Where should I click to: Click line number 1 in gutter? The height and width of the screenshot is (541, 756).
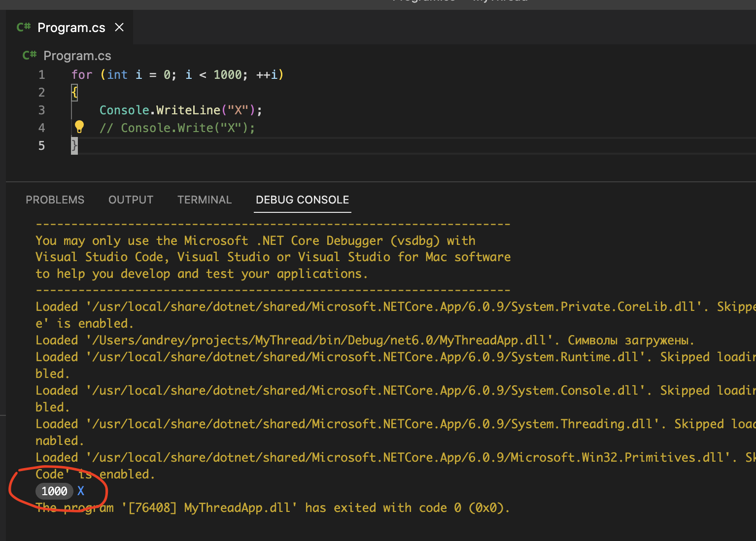pos(42,74)
